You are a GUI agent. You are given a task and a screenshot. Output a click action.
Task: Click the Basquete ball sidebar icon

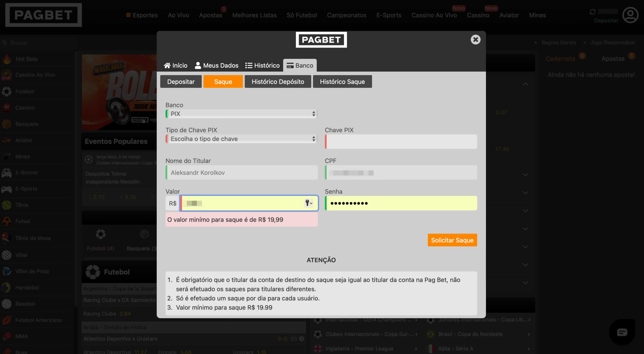click(7, 124)
